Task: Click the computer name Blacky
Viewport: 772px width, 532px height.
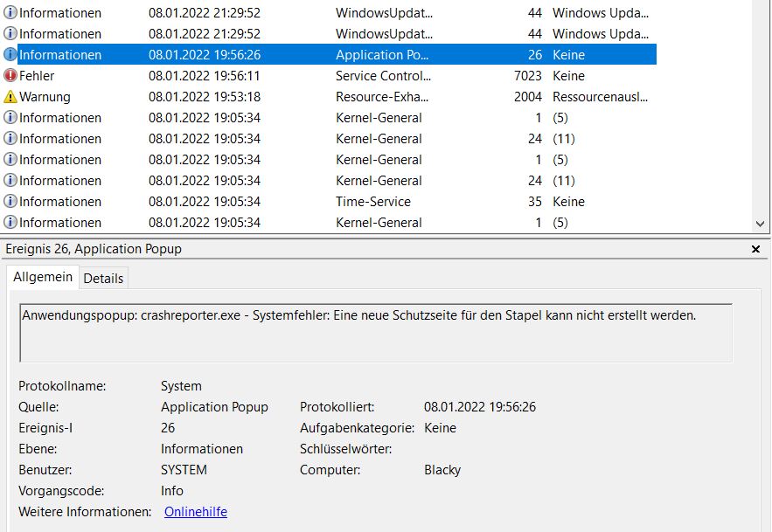Action: pos(442,470)
